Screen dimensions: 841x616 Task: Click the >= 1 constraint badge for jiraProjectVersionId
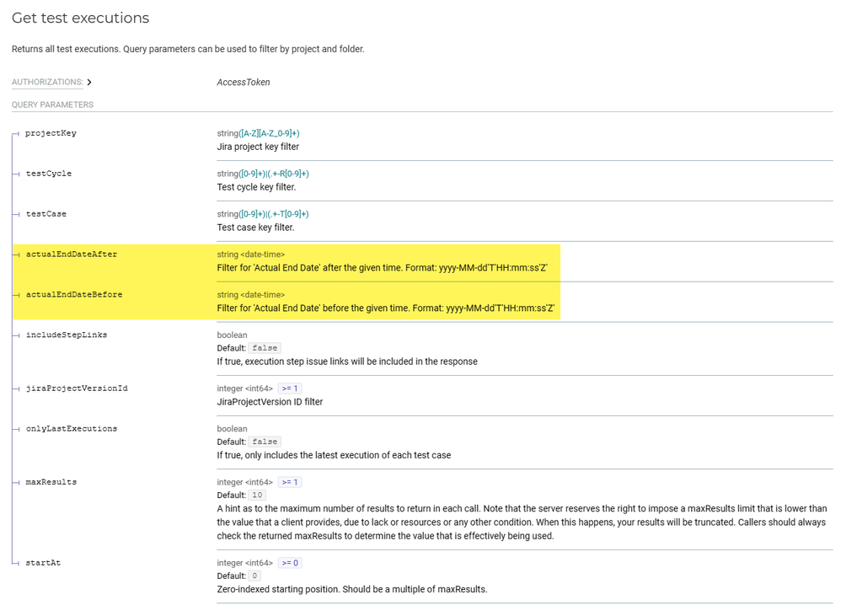pos(289,388)
